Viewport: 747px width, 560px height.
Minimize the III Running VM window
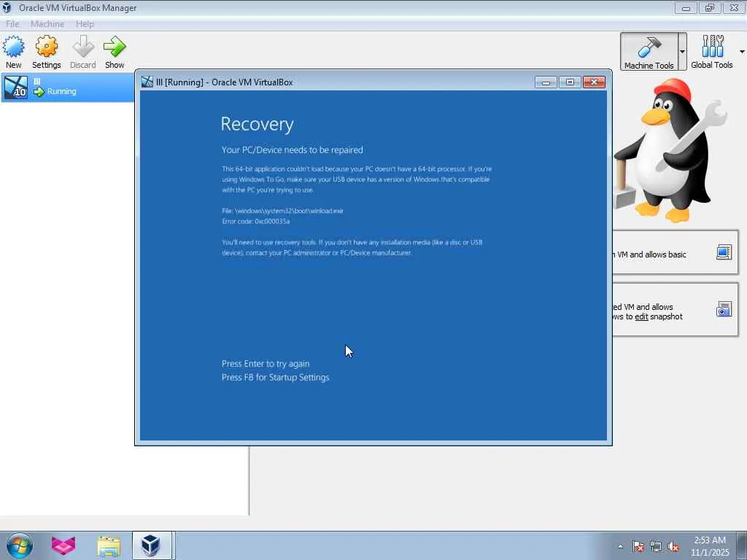[546, 82]
